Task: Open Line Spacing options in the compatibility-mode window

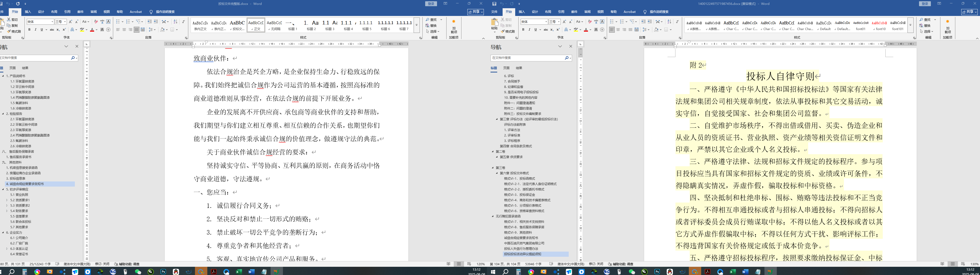Action: [x=646, y=30]
